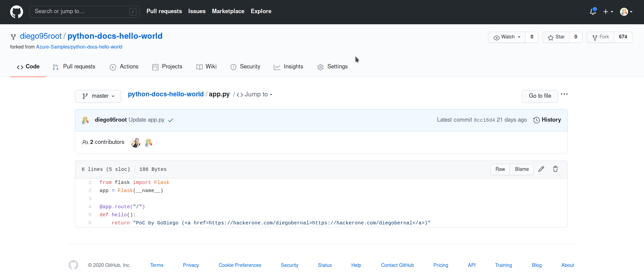The width and height of the screenshot is (644, 280).
Task: Open the GitHub home logo in header
Action: 17,12
